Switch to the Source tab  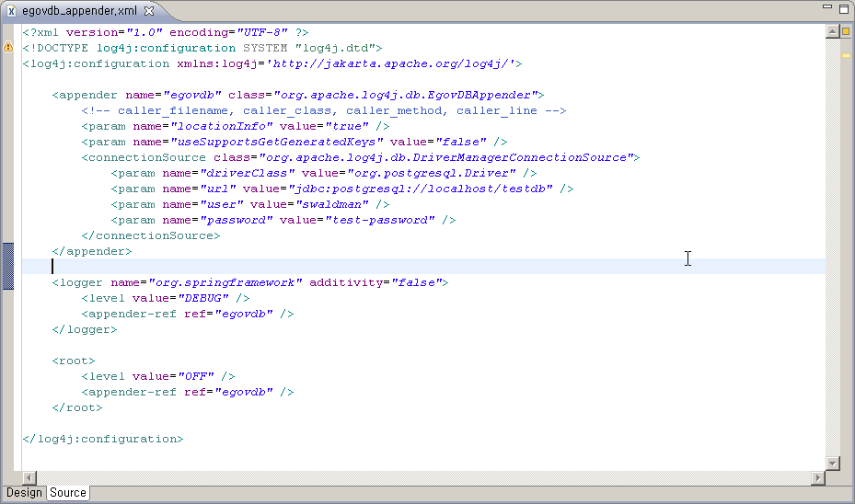tap(68, 493)
